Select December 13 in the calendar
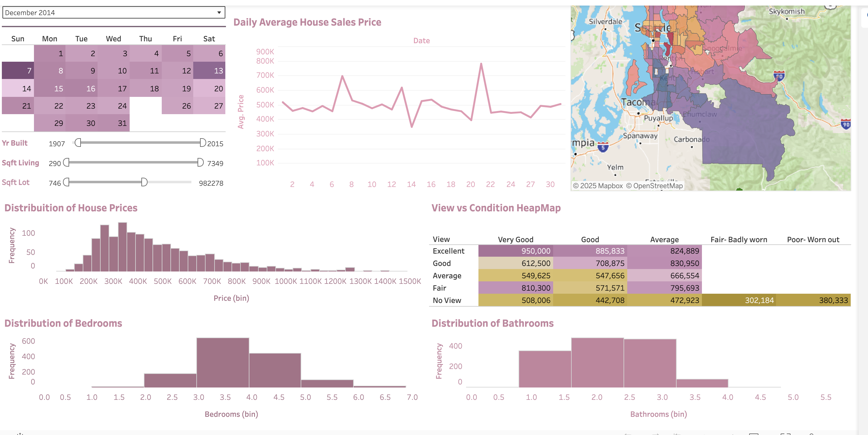This screenshot has width=868, height=435. [x=209, y=70]
